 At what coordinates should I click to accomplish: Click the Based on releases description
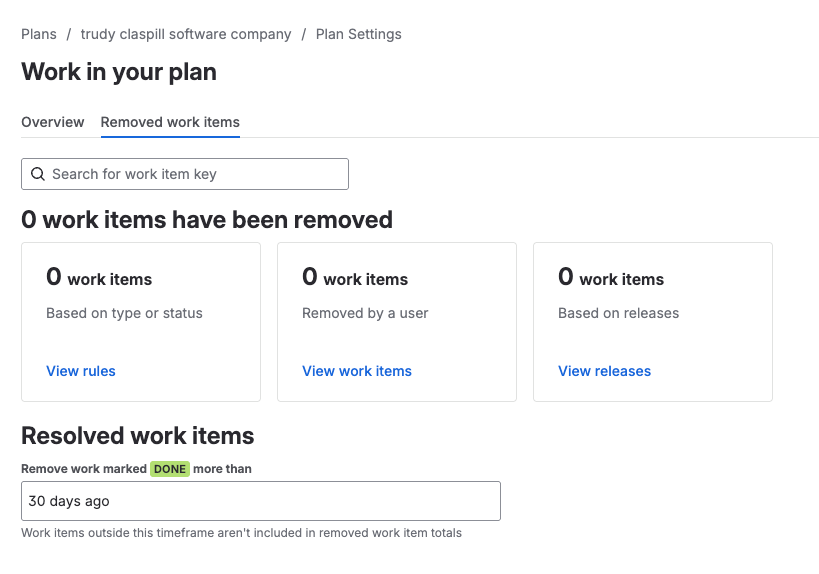point(618,313)
